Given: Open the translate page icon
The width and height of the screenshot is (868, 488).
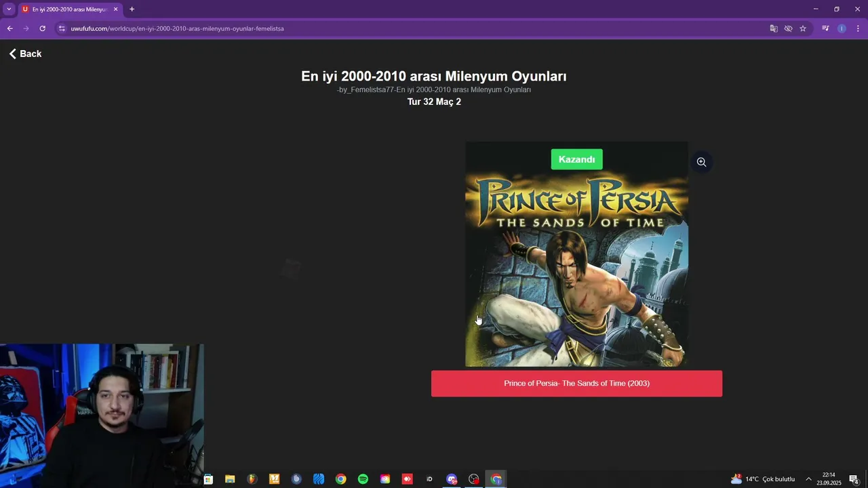Looking at the screenshot, I should [x=774, y=28].
